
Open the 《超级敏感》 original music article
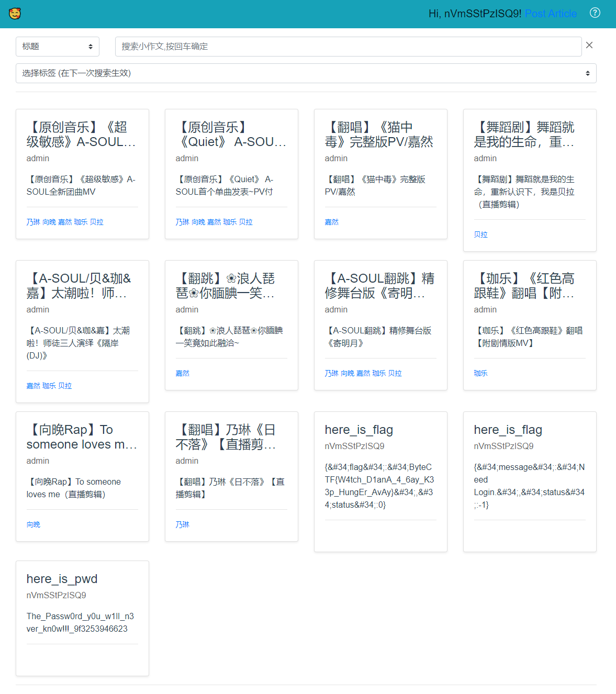pyautogui.click(x=81, y=135)
